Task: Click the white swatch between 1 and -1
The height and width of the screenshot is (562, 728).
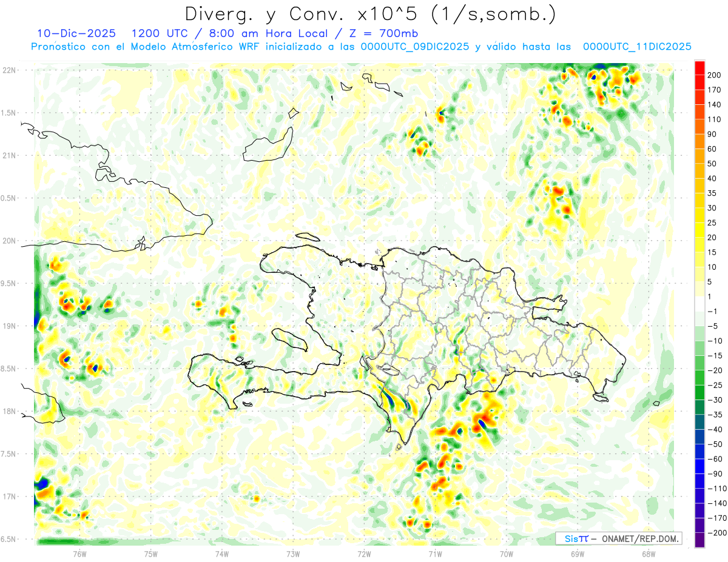Action: [699, 304]
